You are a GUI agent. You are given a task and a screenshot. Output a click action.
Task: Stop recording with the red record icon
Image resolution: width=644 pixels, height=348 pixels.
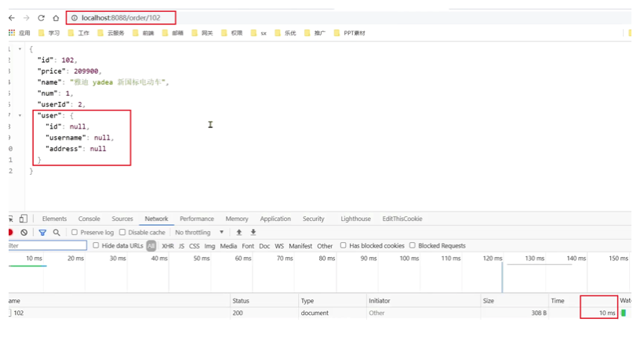(11, 232)
